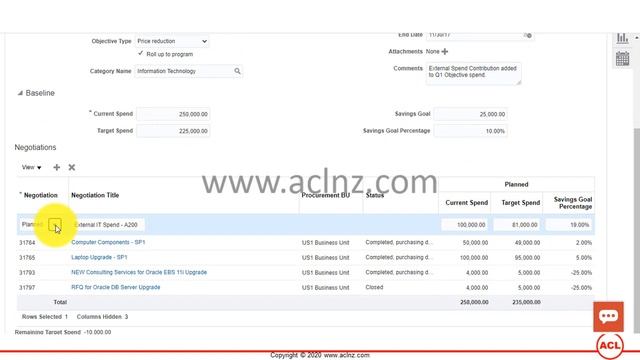Open the bar chart panel icon on right
Screen dimensions: 640x360
pos(622,38)
